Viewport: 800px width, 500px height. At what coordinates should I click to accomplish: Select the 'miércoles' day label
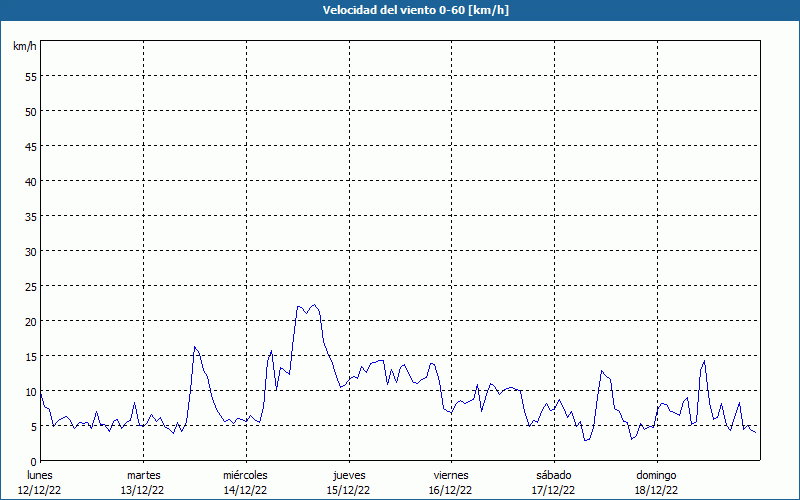245,475
